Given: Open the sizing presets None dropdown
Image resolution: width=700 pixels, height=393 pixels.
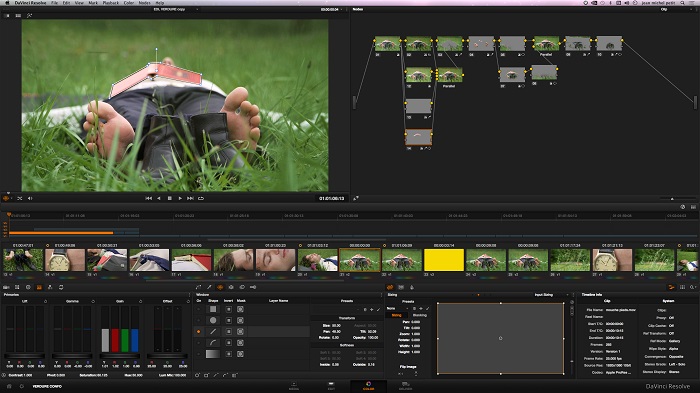Looking at the screenshot, I should (397, 309).
